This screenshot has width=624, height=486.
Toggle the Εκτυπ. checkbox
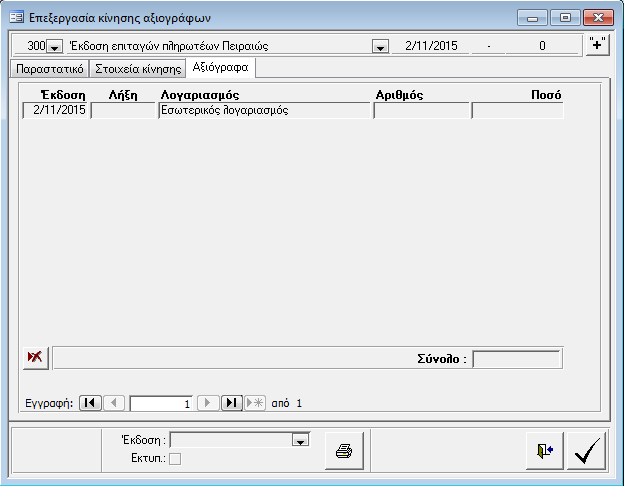(175, 458)
